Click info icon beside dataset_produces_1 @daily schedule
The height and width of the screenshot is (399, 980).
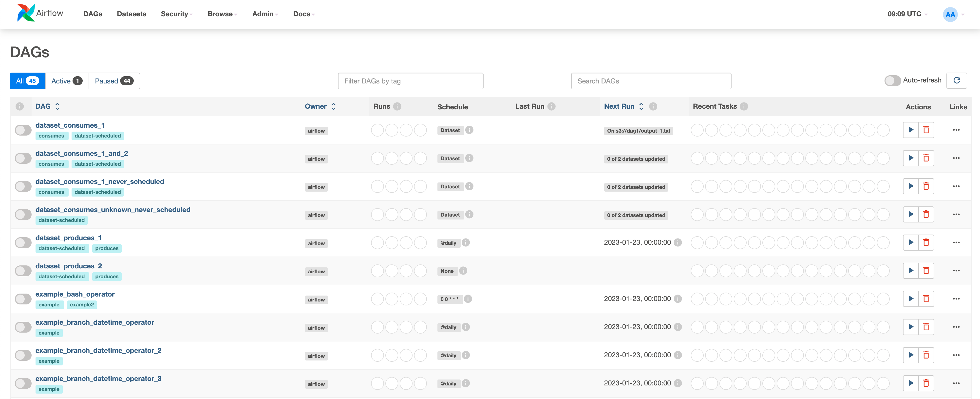pos(466,242)
